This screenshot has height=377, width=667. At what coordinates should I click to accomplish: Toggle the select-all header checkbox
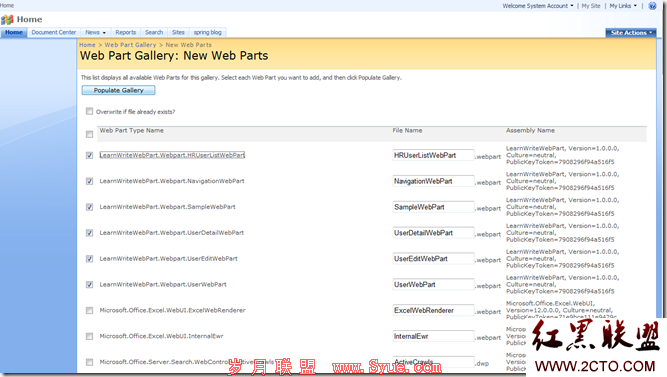[x=89, y=134]
